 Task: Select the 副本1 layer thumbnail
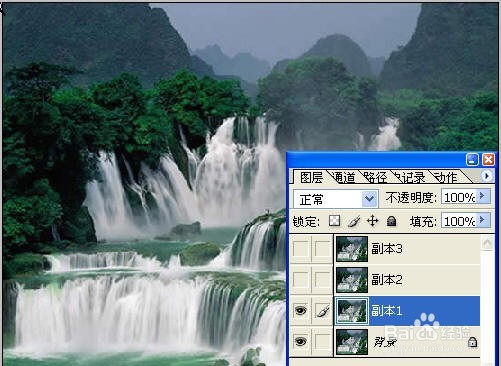(352, 311)
